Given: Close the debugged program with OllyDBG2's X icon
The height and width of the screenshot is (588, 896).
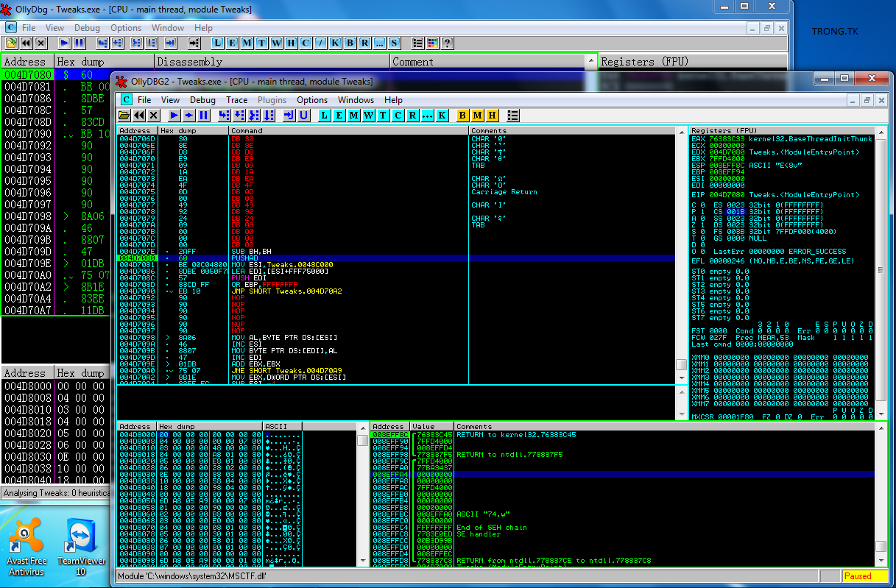Looking at the screenshot, I should click(x=153, y=116).
